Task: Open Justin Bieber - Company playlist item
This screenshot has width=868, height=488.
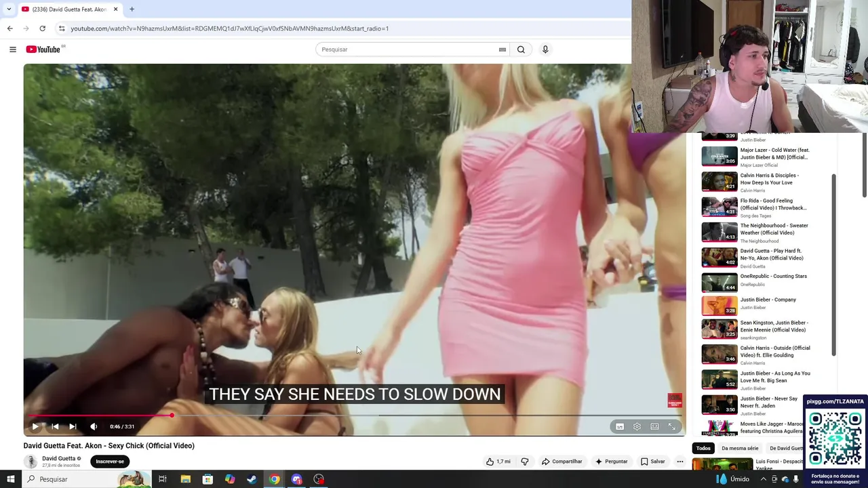Action: tap(756, 306)
